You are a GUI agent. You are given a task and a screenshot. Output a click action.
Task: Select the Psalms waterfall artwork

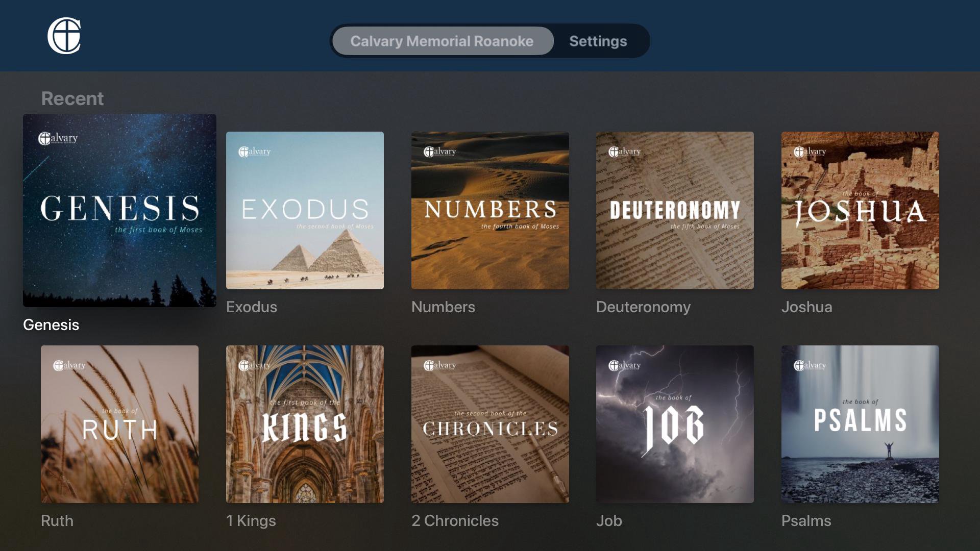point(860,424)
